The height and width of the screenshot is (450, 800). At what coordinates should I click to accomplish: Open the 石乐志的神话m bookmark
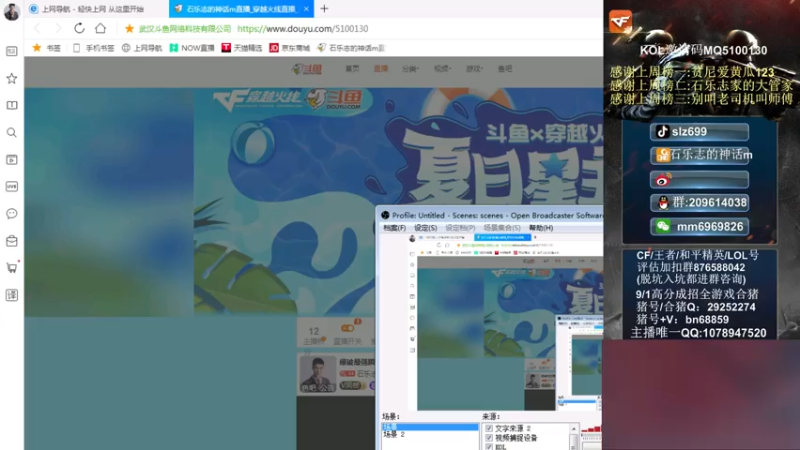pyautogui.click(x=351, y=48)
